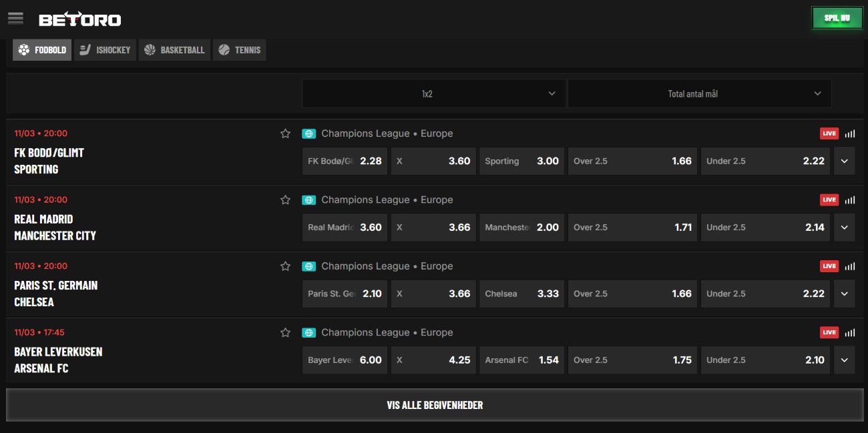Expand more markets for FK Bodø/Glimt vs Sporting
This screenshot has height=433, width=868.
click(x=844, y=161)
